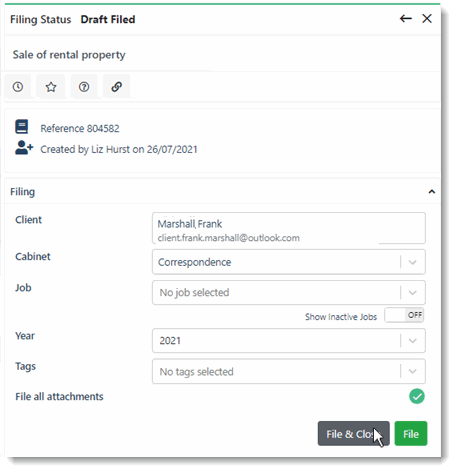Click the Client field with Marshall, Frank
This screenshot has height=468, width=449.
(289, 228)
